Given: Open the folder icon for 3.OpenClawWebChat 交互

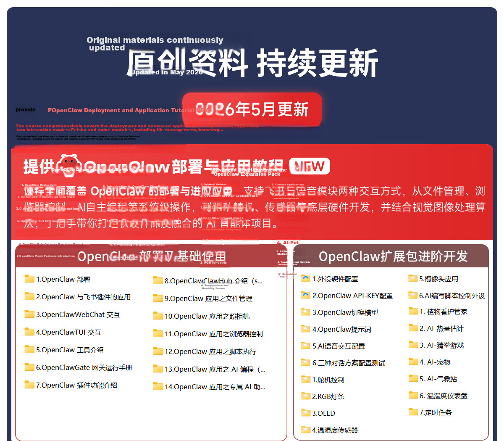Looking at the screenshot, I should (x=29, y=314).
